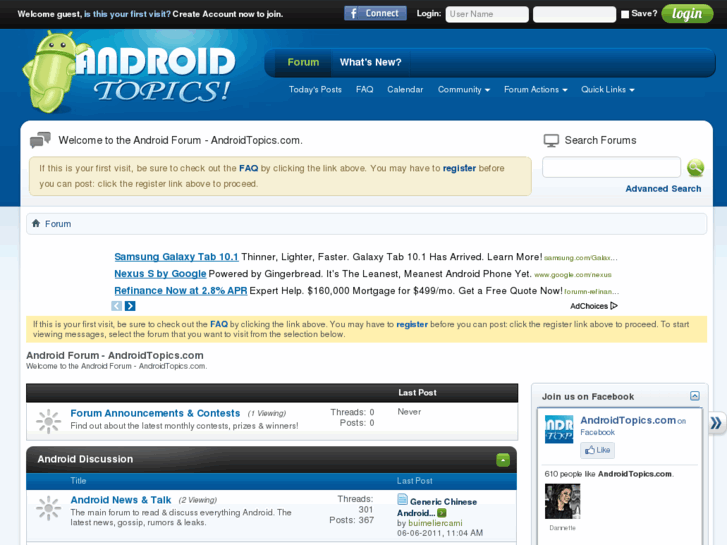Image resolution: width=727 pixels, height=545 pixels.
Task: Open last post 'Generic Chinese Android...'
Action: [x=437, y=507]
